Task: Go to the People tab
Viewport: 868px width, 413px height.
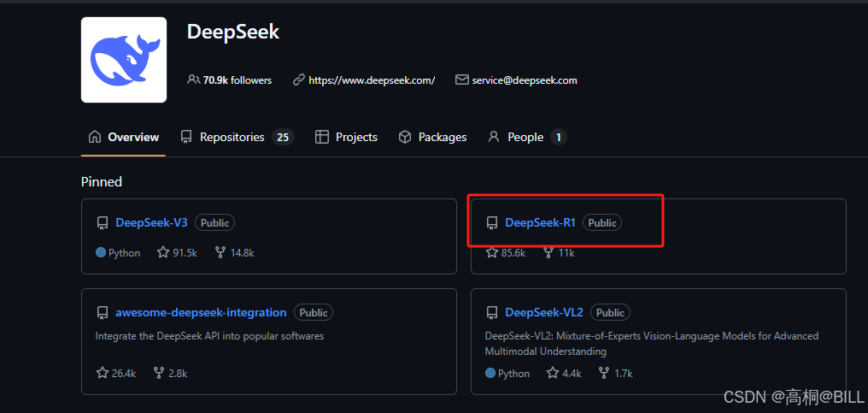Action: point(526,137)
